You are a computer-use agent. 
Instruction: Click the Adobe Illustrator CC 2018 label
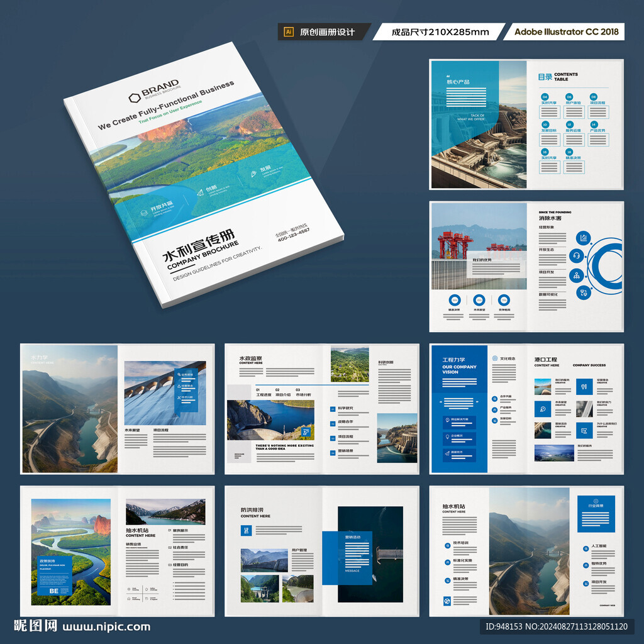click(x=566, y=31)
